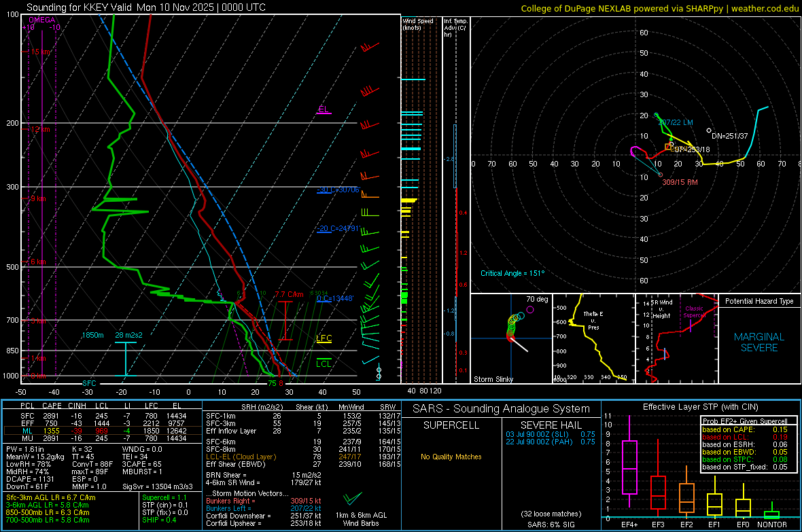Screen dimensions: 802x532
Task: Click the SR Wind v. Height inset title
Action: tap(662, 309)
